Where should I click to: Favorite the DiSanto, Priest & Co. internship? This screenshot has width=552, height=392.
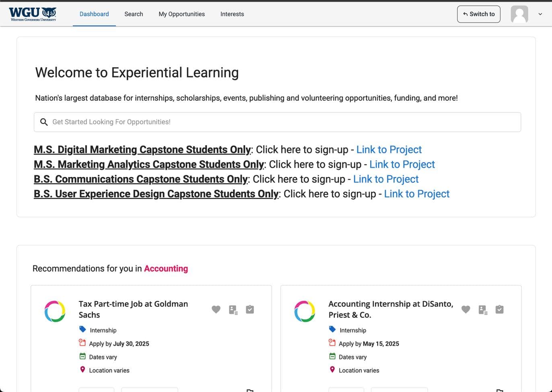466,310
